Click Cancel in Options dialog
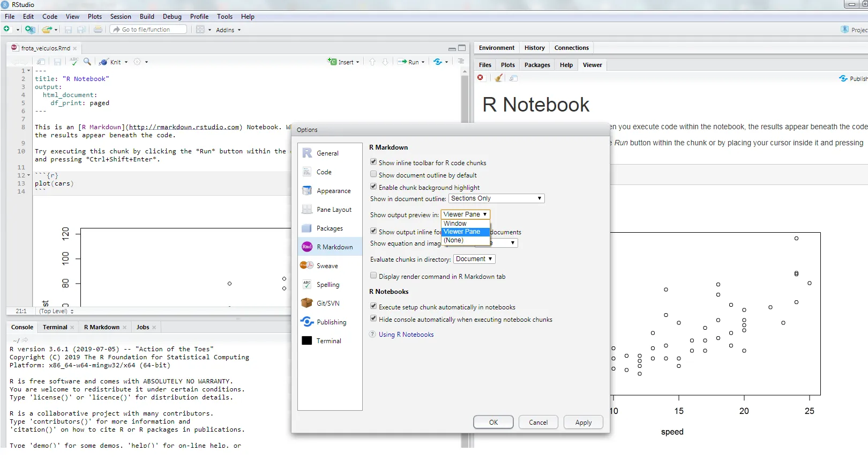The width and height of the screenshot is (868, 459). coord(538,422)
